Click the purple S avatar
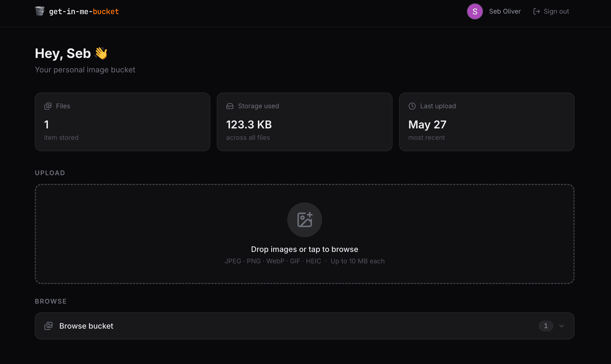Image resolution: width=611 pixels, height=364 pixels. pos(475,11)
